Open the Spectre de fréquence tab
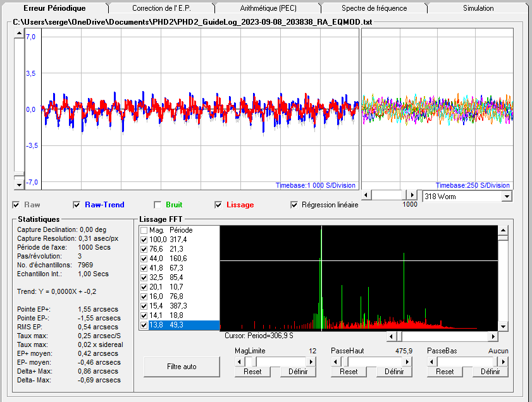 (x=374, y=8)
